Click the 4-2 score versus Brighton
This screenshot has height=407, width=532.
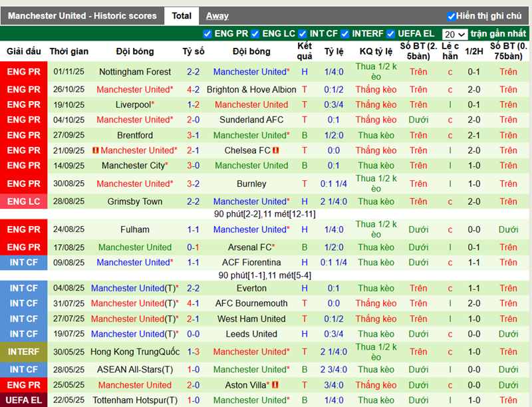[193, 90]
